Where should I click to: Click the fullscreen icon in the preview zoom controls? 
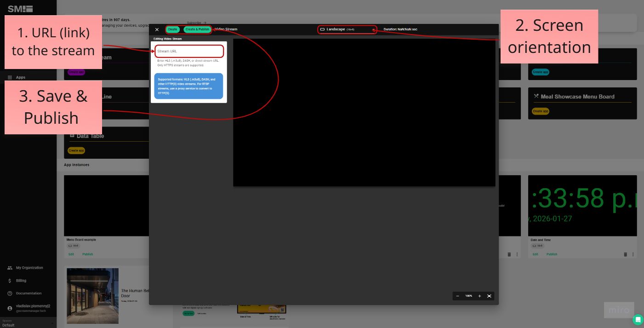click(x=489, y=296)
